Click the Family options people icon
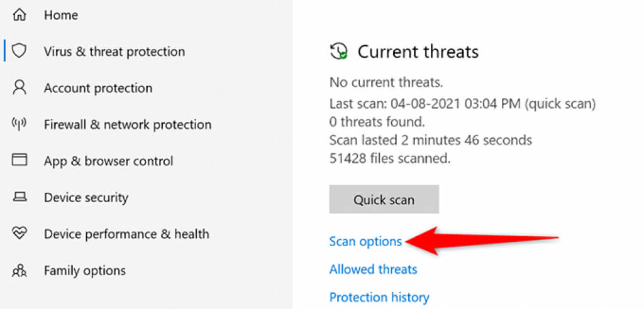Viewport: 644px width, 309px height. coord(19,271)
